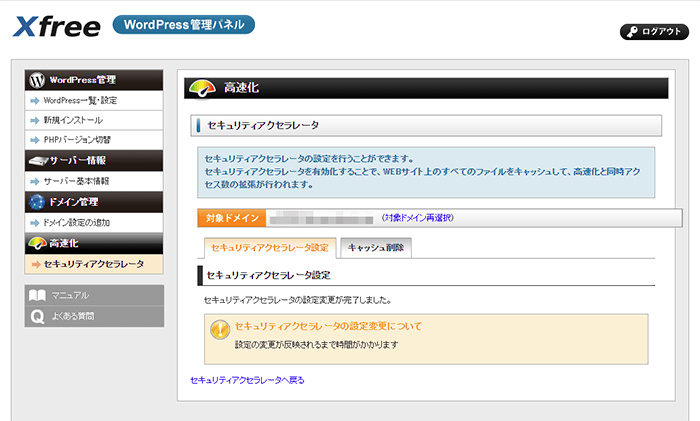Click the ドメイン管理 sidebar section header
The height and width of the screenshot is (421, 700).
94,202
